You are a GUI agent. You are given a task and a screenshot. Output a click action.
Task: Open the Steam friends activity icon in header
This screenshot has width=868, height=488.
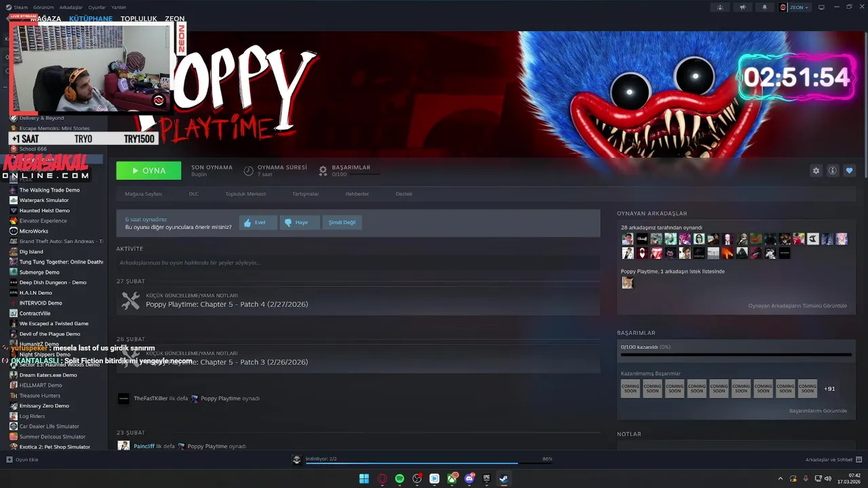[x=720, y=7]
